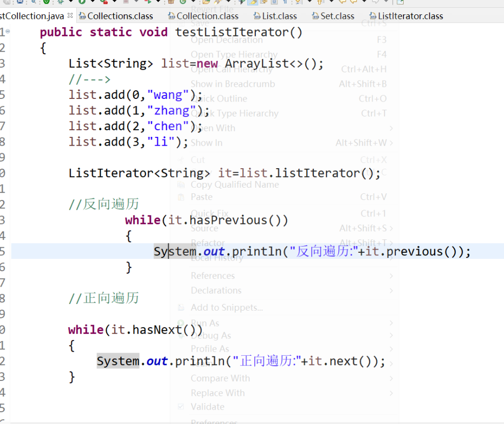Viewport: 504px width, 424px height.
Task: Click the class file icon on Collection.class tab
Action: coord(172,16)
